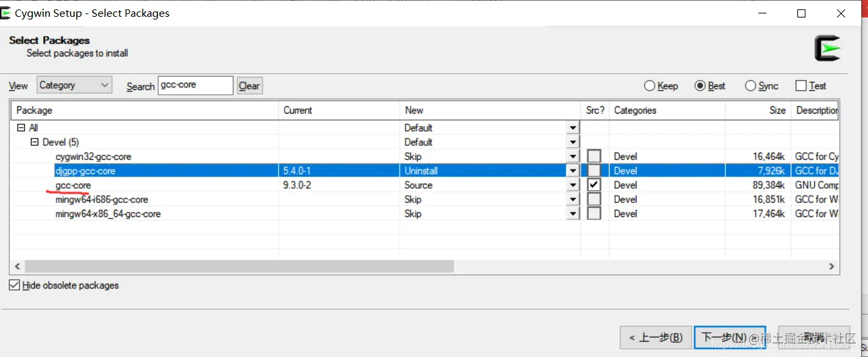The height and width of the screenshot is (357, 868).
Task: Click the Cygwin title bar icon
Action: pos(6,12)
